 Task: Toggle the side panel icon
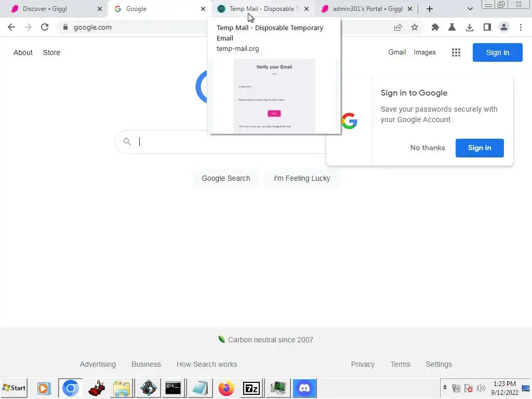487,27
